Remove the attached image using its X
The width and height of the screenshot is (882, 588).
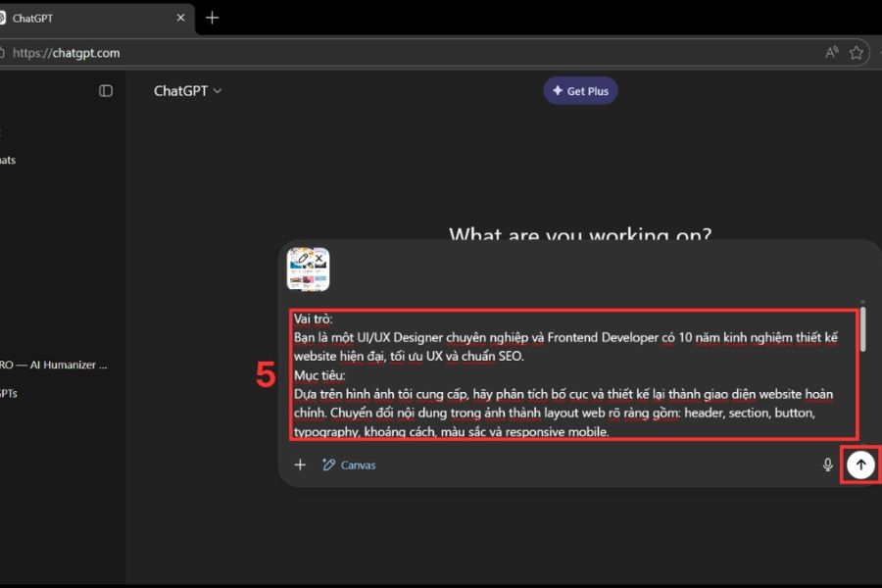[x=318, y=259]
